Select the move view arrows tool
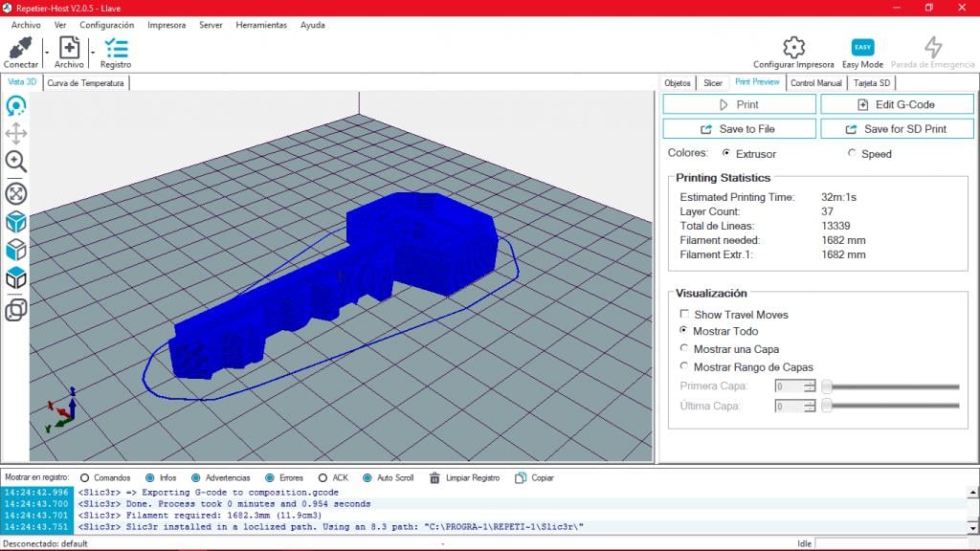The height and width of the screenshot is (551, 980). tap(15, 133)
